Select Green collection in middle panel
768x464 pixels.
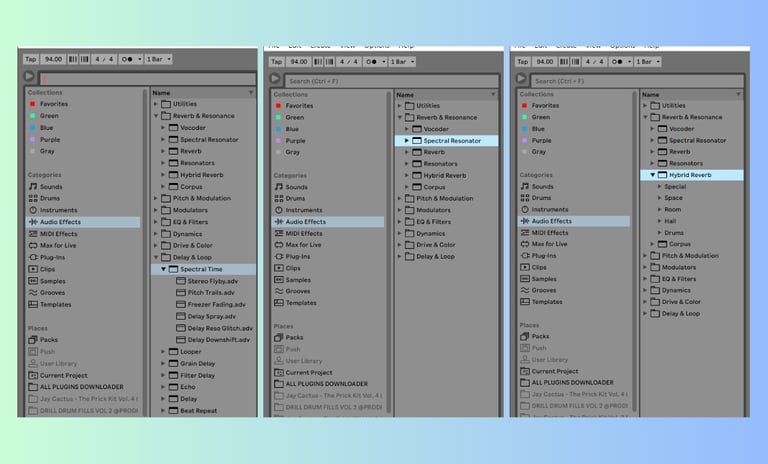click(x=289, y=118)
